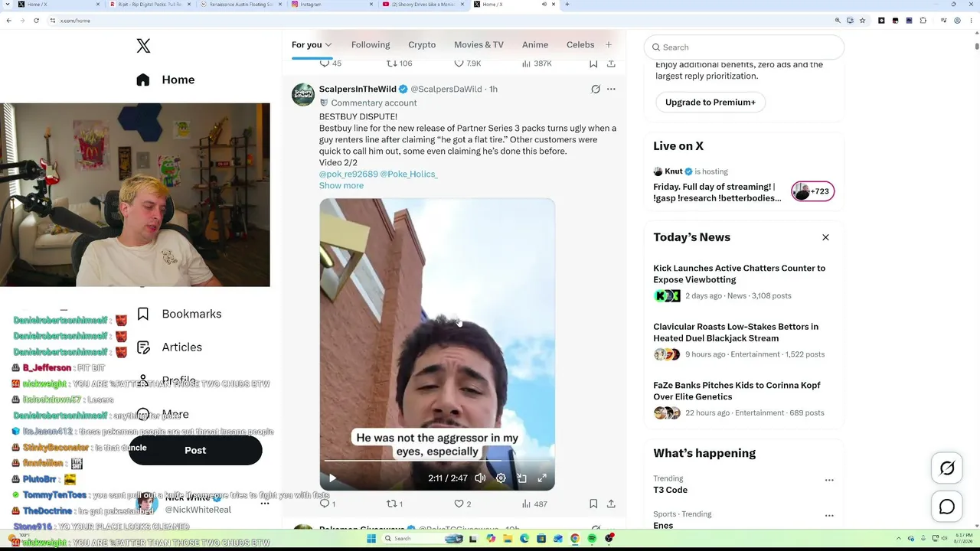The image size is (980, 551).
Task: View analytics showing 387K views
Action: (x=536, y=64)
